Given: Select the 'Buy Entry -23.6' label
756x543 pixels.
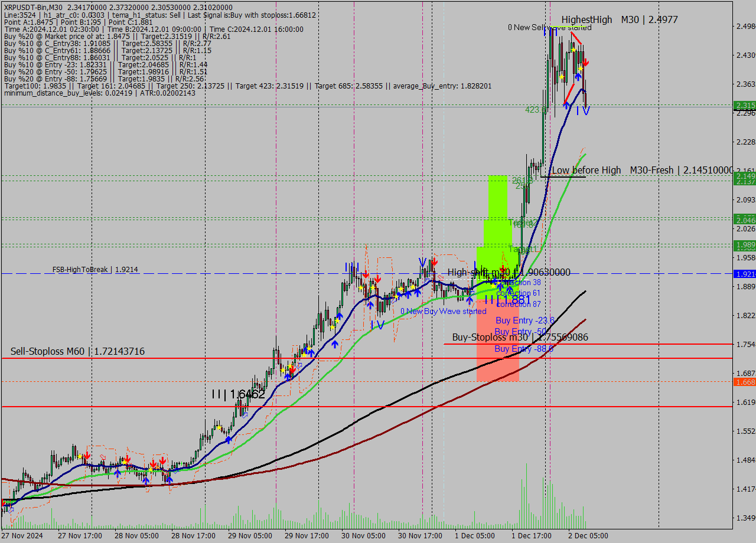Looking at the screenshot, I should pyautogui.click(x=524, y=320).
